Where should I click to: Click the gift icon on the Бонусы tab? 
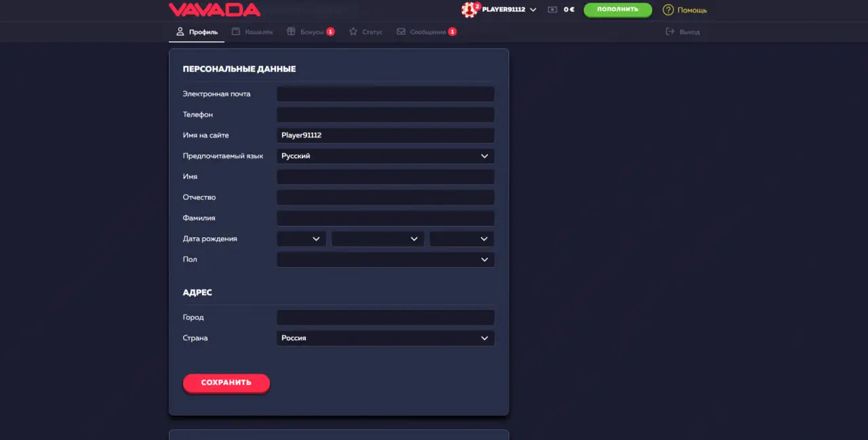tap(291, 31)
